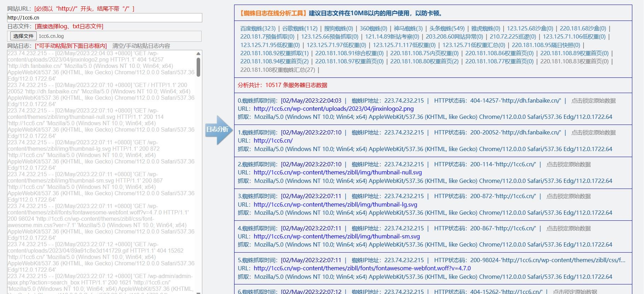
Task: Click 点击锁定原始数据 in entry 3
Action: [568, 196]
